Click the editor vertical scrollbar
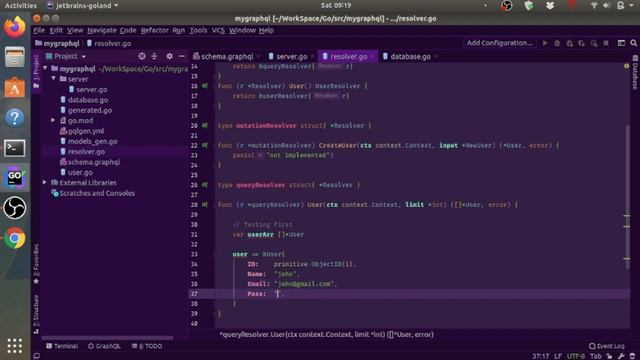 [627, 196]
